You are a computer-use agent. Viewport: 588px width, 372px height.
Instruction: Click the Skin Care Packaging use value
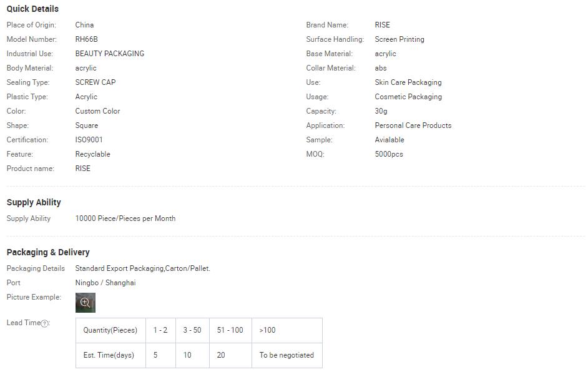pos(408,82)
